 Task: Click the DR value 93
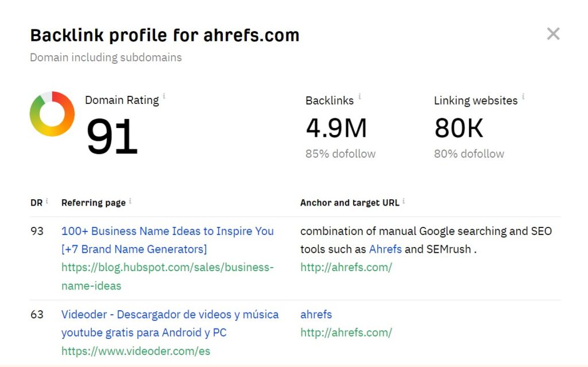pyautogui.click(x=37, y=231)
